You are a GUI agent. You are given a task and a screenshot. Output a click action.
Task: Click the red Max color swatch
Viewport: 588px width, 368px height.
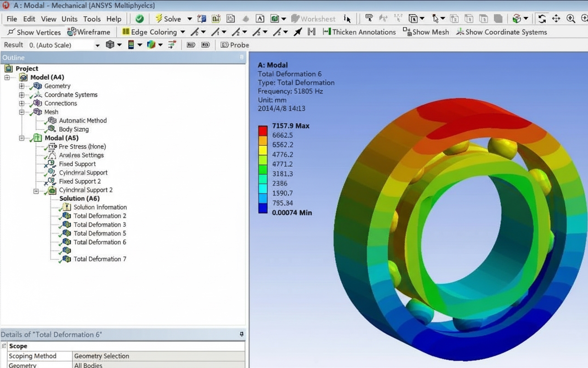coord(262,130)
